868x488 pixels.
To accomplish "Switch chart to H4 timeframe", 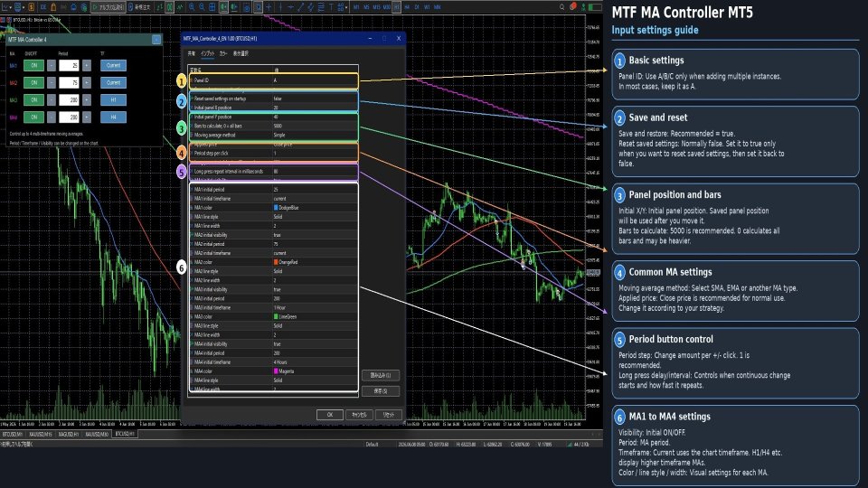I will 407,6.
